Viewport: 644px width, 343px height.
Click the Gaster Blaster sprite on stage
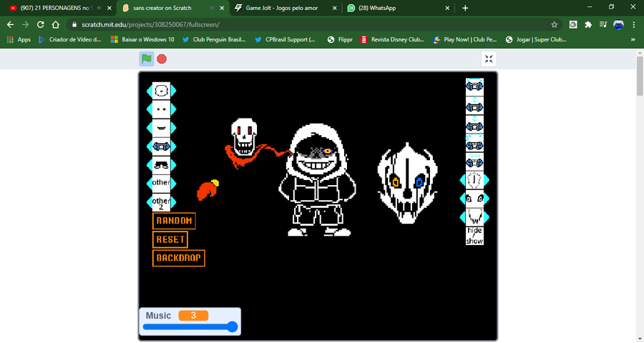pos(407,183)
